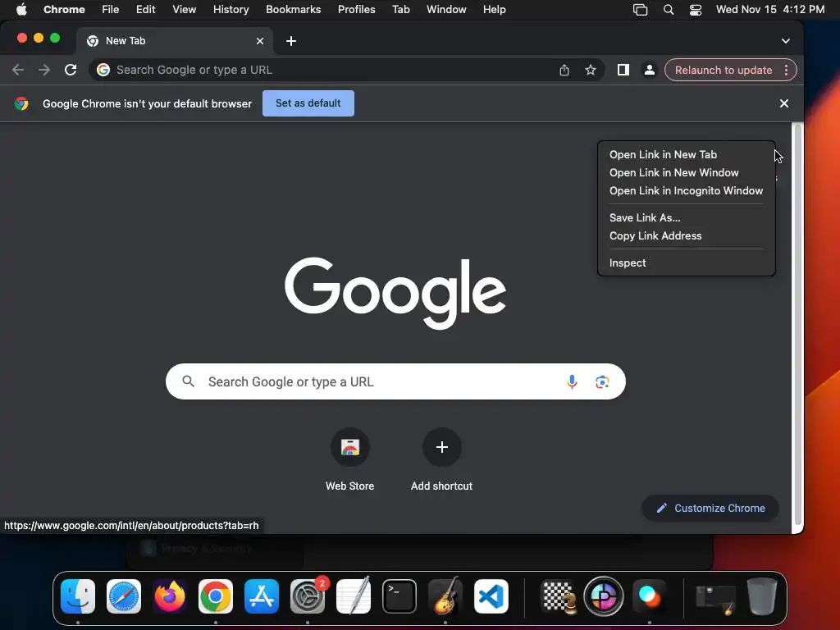Open the Trash in the dock
Screen dimensions: 840x630
click(762, 596)
